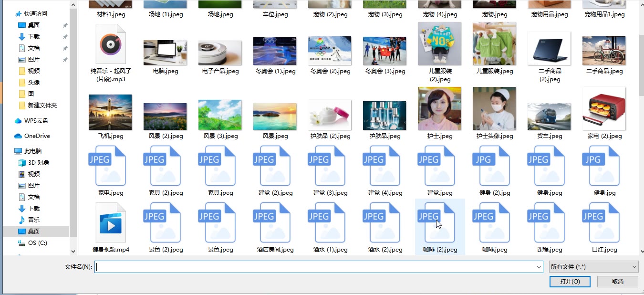Select the 健身视频.mp4 video file icon

tap(111, 222)
